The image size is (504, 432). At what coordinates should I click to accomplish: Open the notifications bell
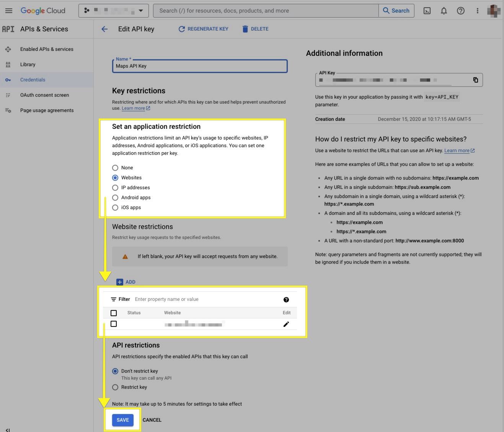tap(444, 11)
